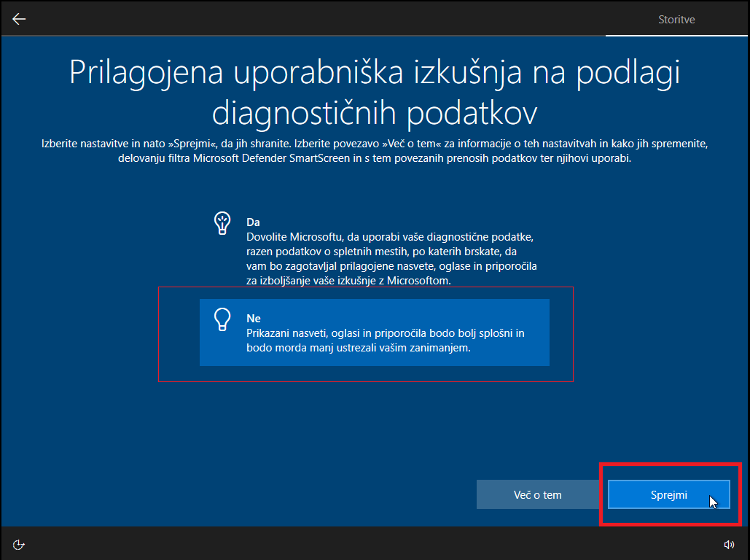750x560 pixels.
Task: Click the text mentioning Microsoft Defender SmartScreen
Action: [375, 151]
